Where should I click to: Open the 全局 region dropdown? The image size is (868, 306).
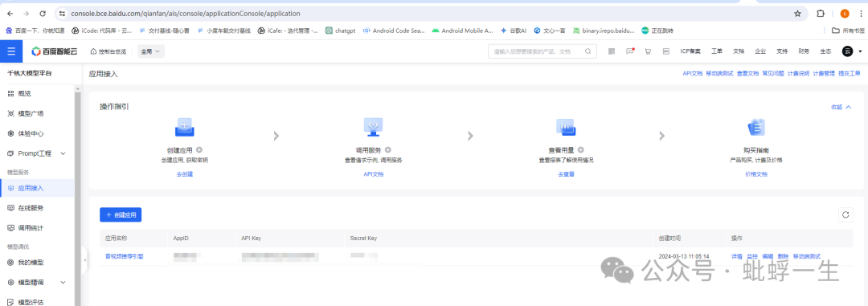(x=150, y=51)
